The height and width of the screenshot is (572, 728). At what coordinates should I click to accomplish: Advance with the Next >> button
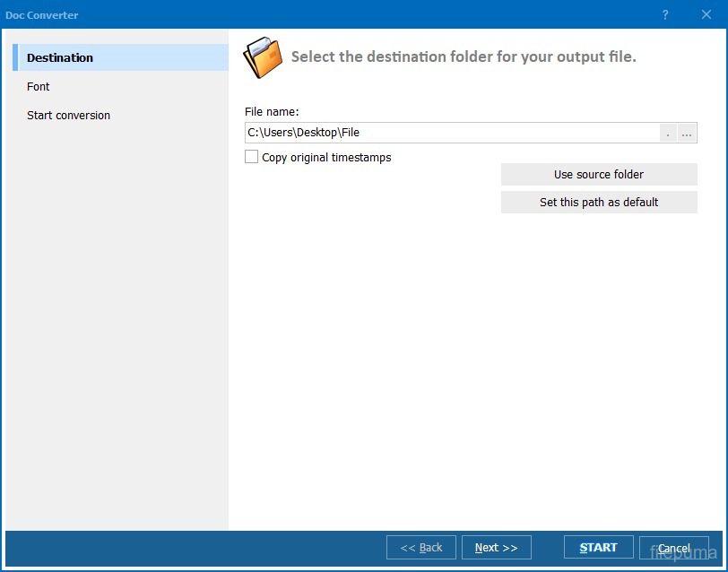pos(496,548)
